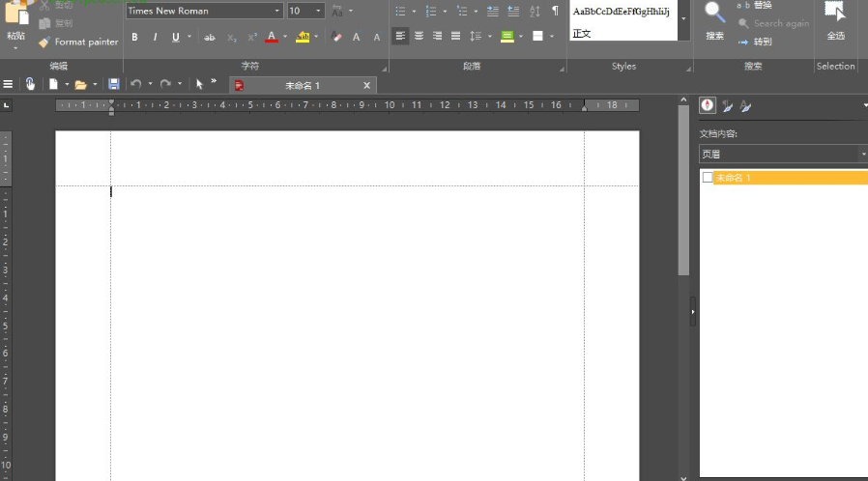Toggle bold formatting
Image resolution: width=868 pixels, height=481 pixels.
coord(134,37)
